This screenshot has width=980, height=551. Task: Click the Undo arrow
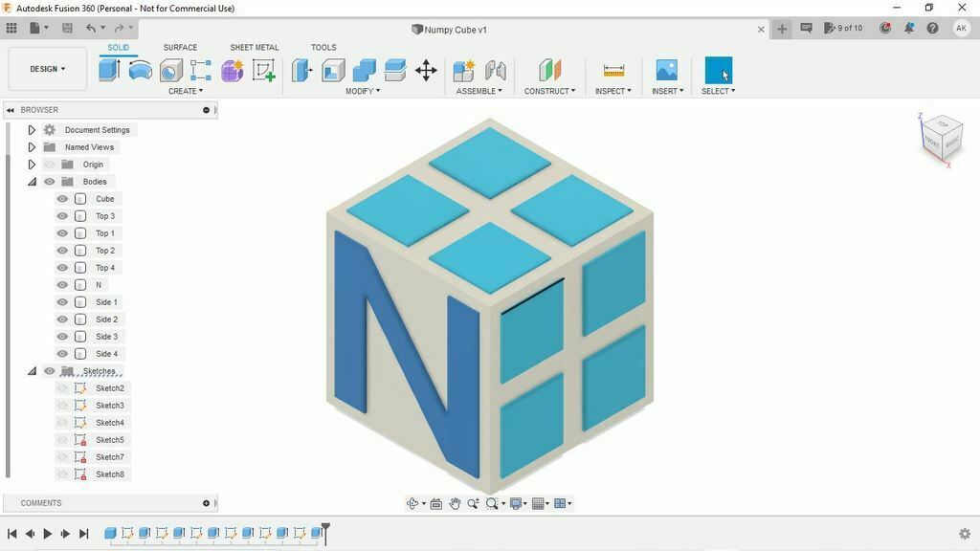tap(91, 28)
